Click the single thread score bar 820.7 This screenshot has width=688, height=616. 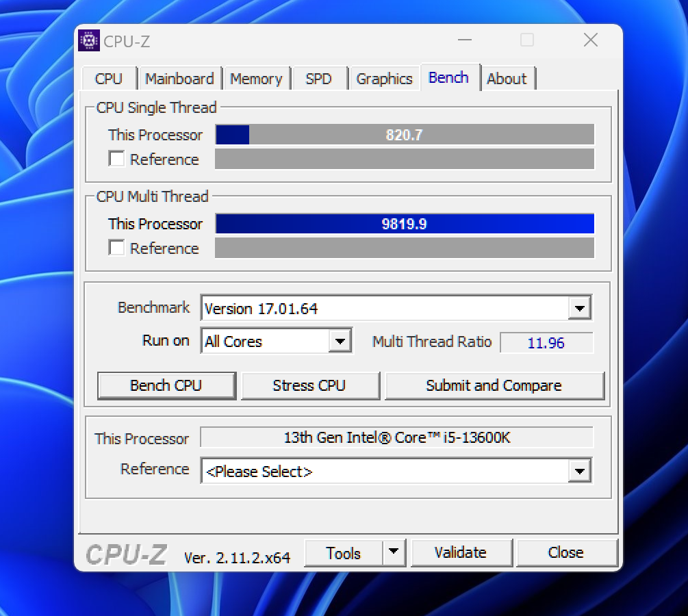pos(405,135)
